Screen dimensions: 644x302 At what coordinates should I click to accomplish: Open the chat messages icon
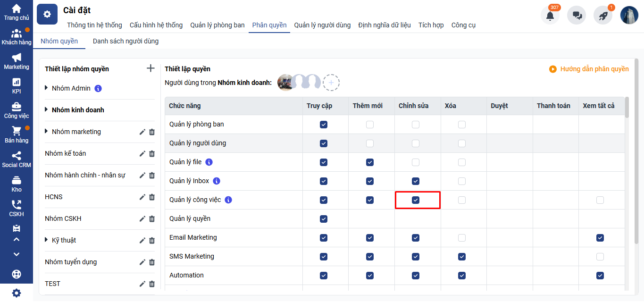[577, 16]
